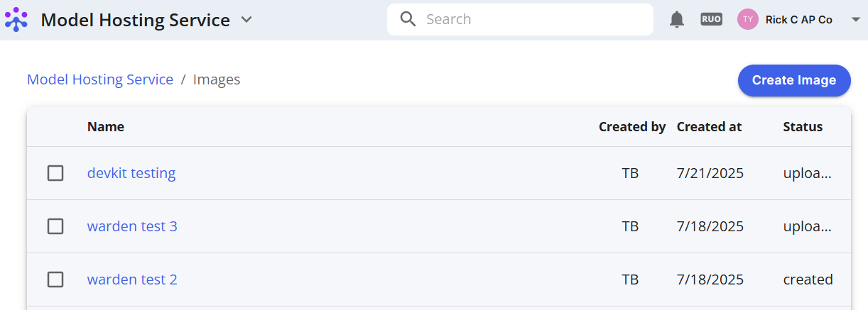Open the account dropdown arrow
Viewport: 868px width, 310px height.
point(855,20)
